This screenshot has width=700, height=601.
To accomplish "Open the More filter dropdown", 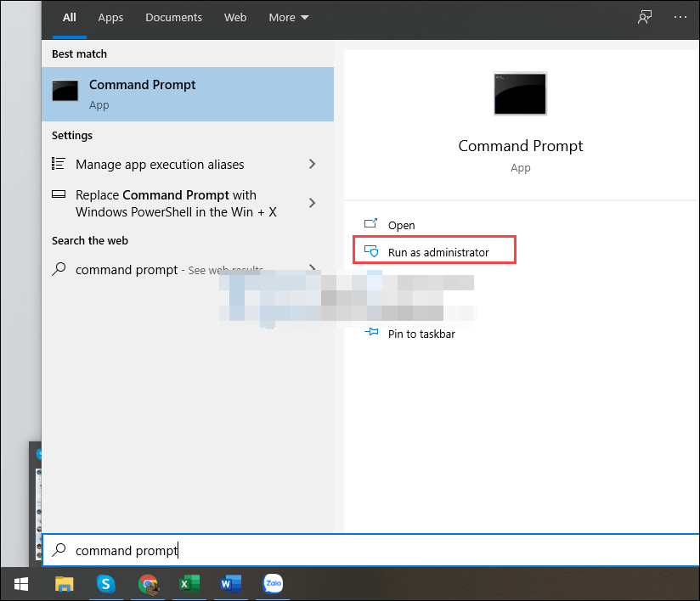I will coord(288,17).
